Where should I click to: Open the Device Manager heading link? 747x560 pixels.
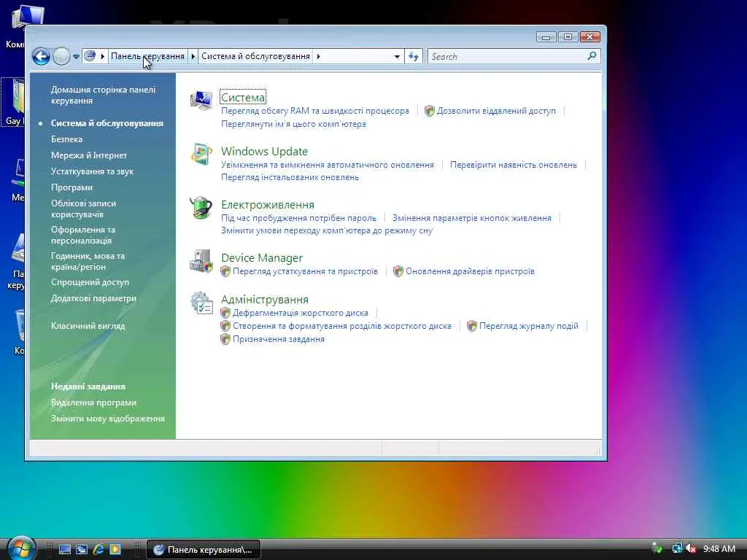tap(262, 258)
